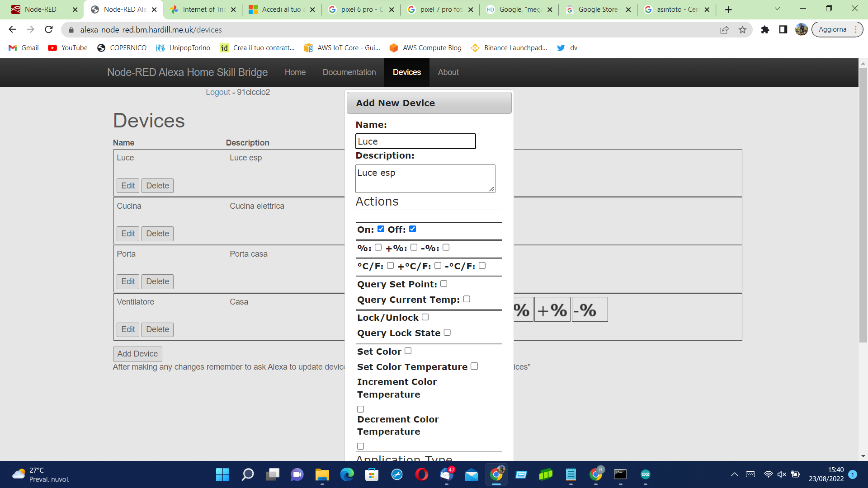Open Opera browser from the taskbar
The height and width of the screenshot is (488, 868).
pyautogui.click(x=421, y=474)
